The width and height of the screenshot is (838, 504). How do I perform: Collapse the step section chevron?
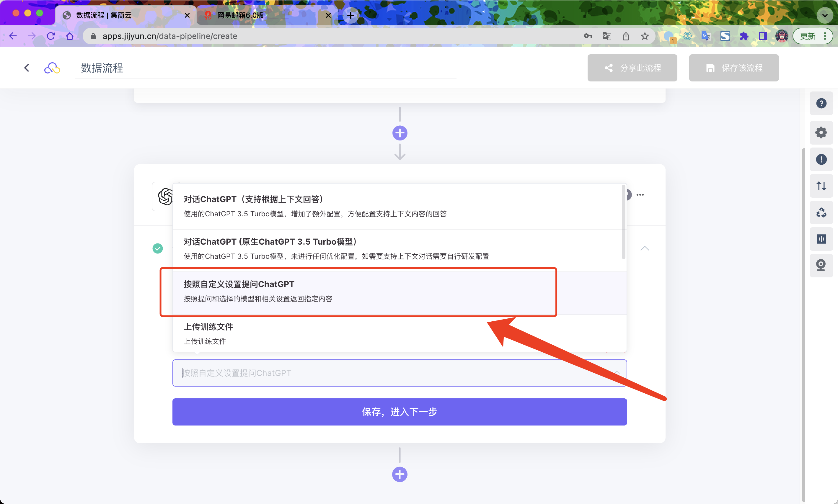tap(644, 248)
